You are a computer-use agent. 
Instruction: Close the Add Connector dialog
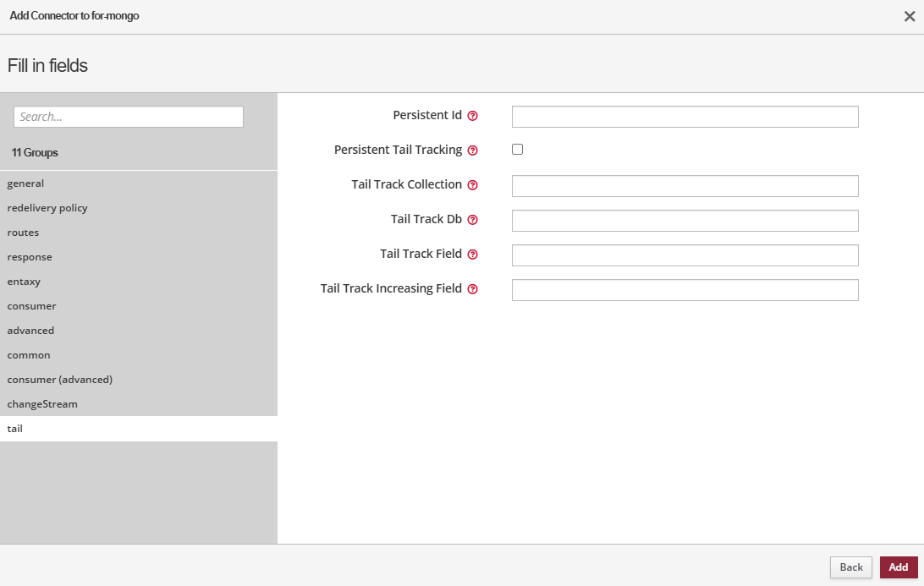[x=910, y=16]
